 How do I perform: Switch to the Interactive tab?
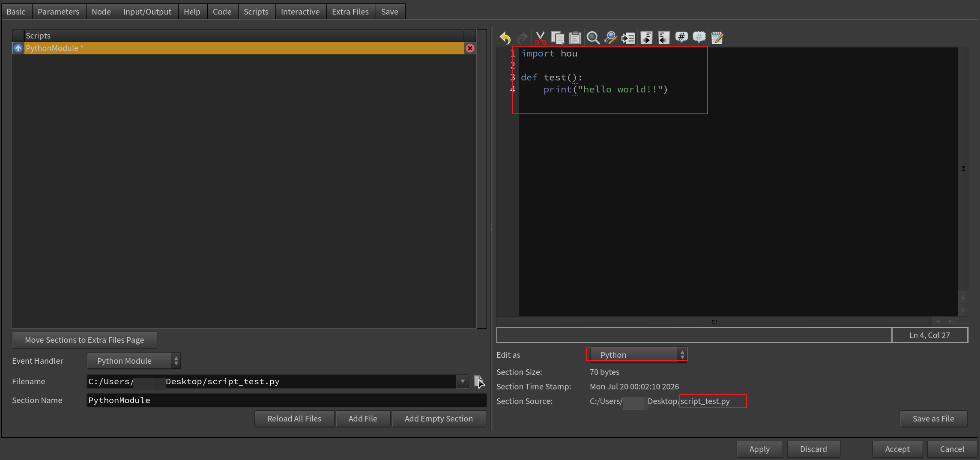[x=300, y=12]
